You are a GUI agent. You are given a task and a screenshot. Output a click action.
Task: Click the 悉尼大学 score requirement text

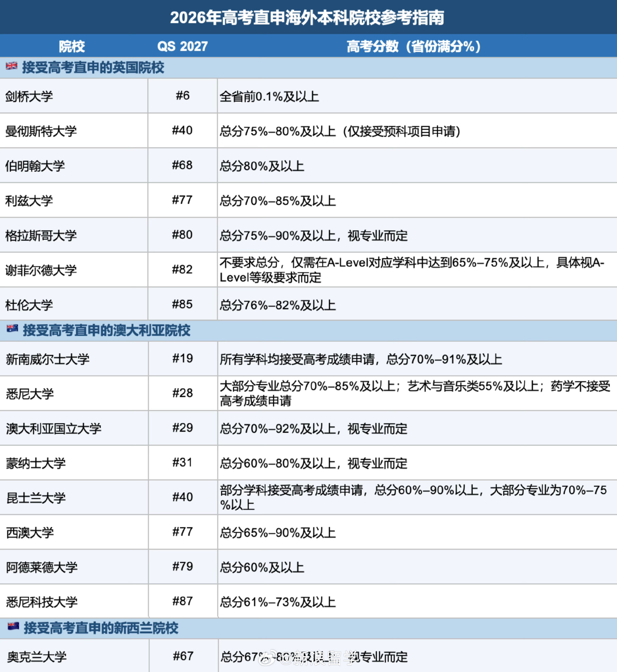pos(415,394)
